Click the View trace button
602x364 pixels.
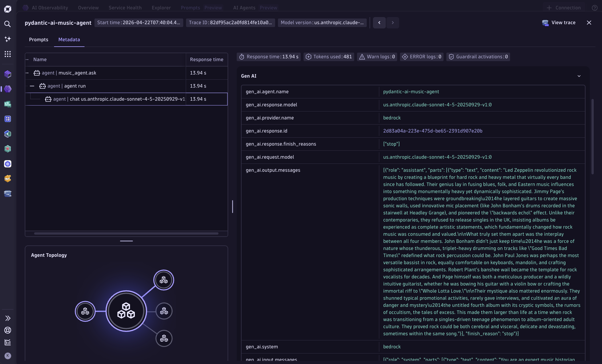[559, 22]
